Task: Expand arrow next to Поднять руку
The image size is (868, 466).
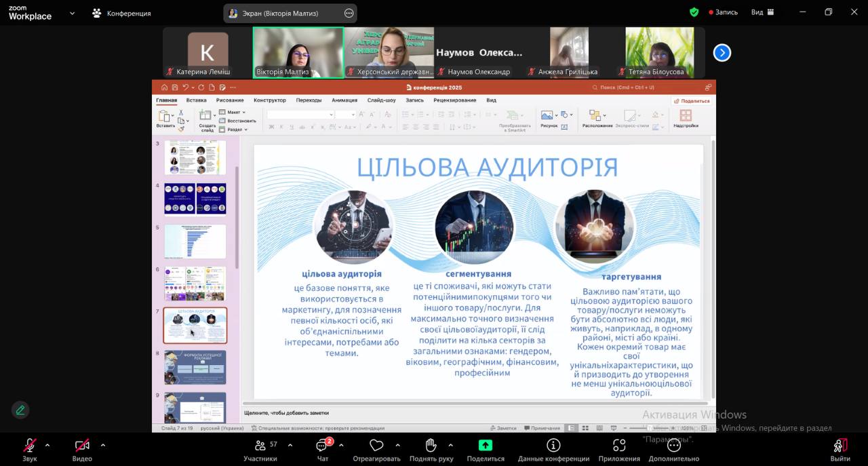Action: [x=450, y=445]
